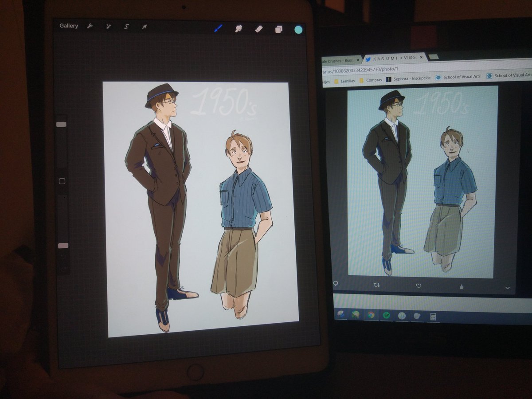Viewport: 532px width, 399px height.
Task: Open the gray blob taskbar app icon
Action: (417, 316)
